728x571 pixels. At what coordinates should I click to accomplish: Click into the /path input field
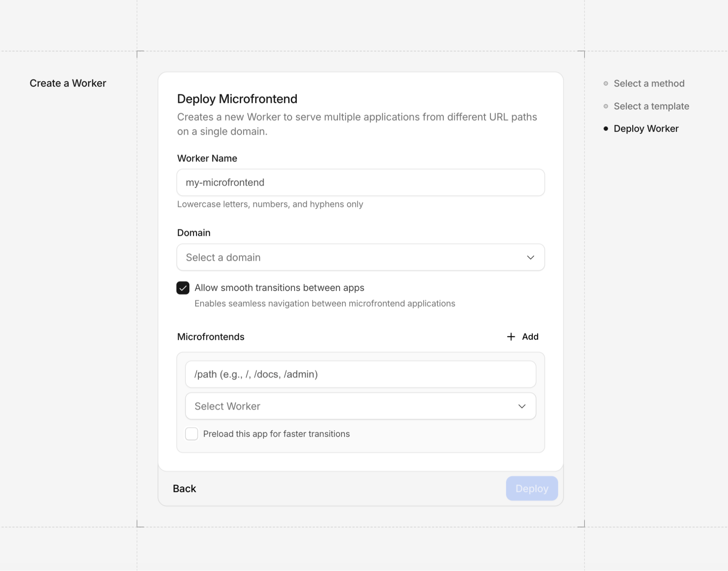(360, 374)
